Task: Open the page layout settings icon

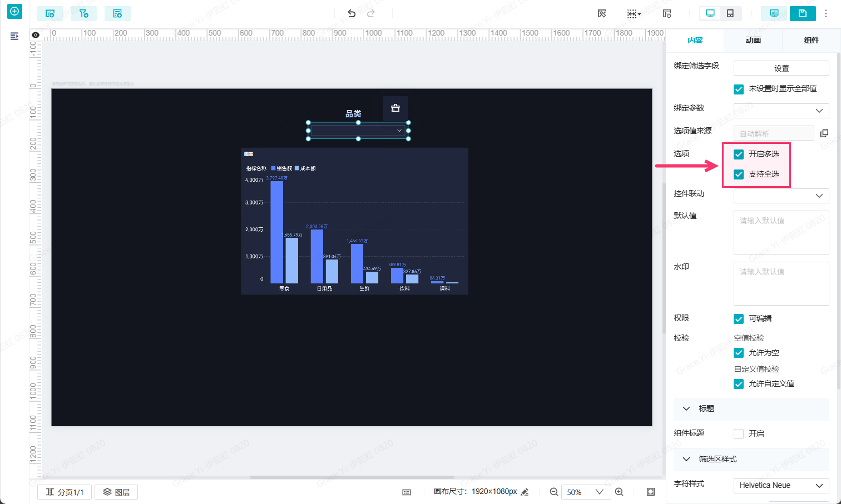Action: pos(667,13)
